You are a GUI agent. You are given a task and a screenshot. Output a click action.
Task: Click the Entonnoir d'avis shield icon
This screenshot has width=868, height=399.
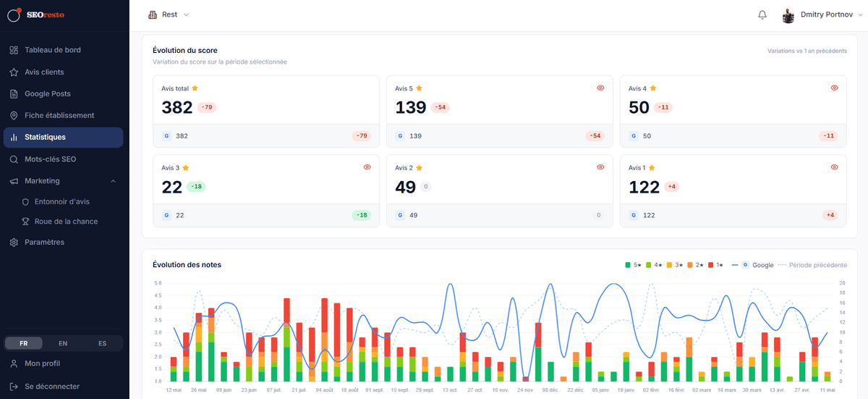pos(26,201)
